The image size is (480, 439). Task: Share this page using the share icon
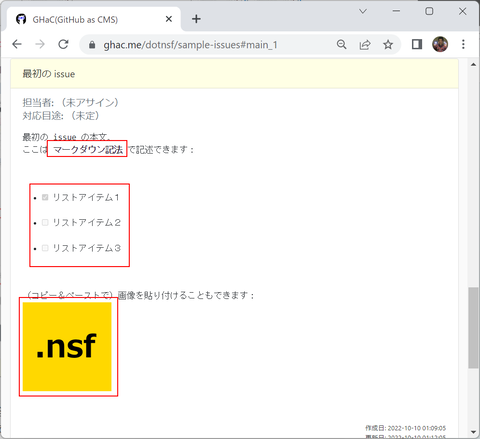[x=365, y=44]
